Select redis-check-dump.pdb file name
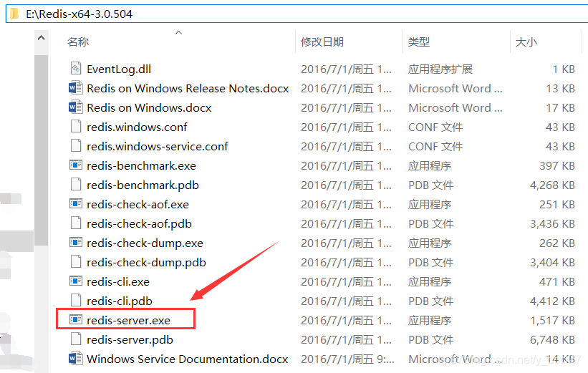Image resolution: width=588 pixels, height=373 pixels. pos(146,263)
